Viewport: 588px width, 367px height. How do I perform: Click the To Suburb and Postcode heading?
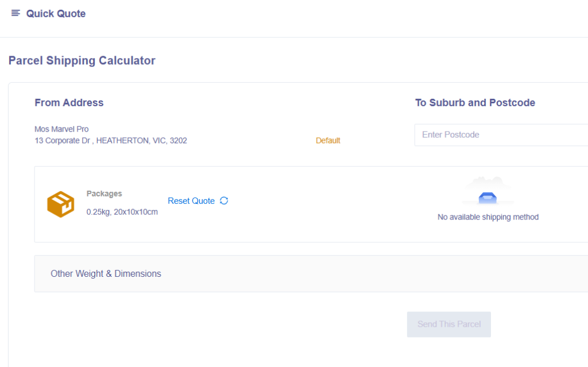tap(475, 103)
